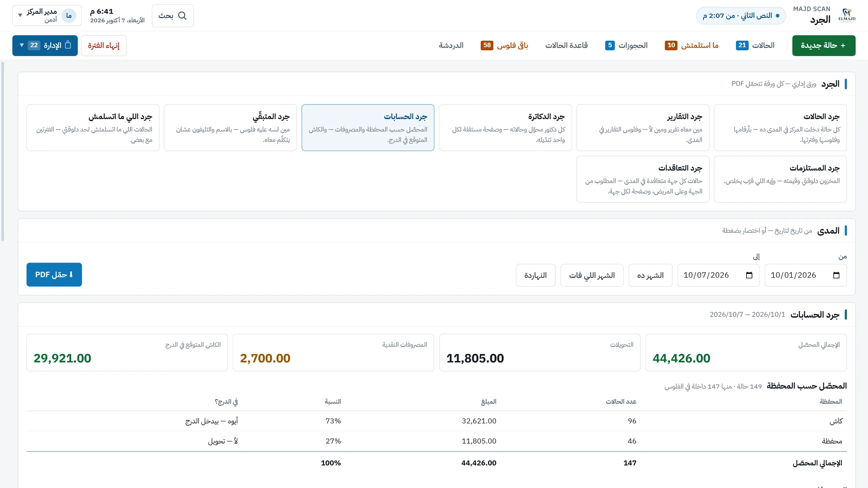Viewport: 868px width, 488px height.
Task: Click the محفظة row amount 11,805.00
Action: (479, 441)
